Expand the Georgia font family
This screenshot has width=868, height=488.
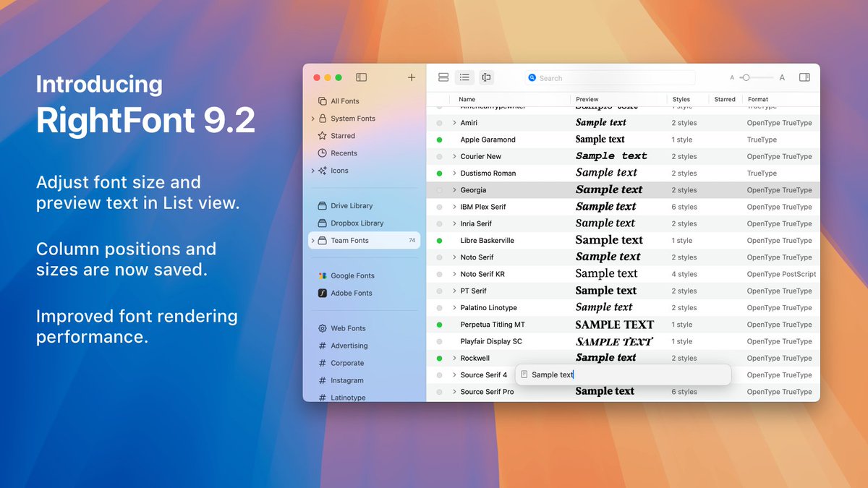pos(454,190)
